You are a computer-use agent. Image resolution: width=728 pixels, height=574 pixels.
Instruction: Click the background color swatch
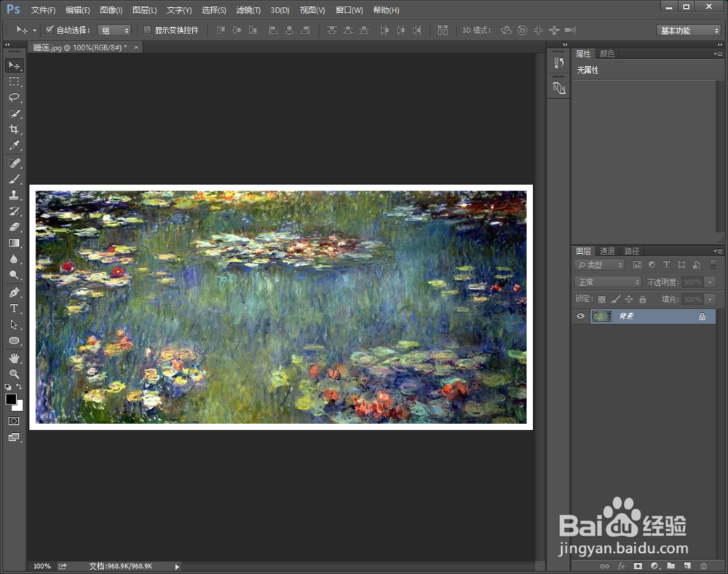click(x=18, y=407)
